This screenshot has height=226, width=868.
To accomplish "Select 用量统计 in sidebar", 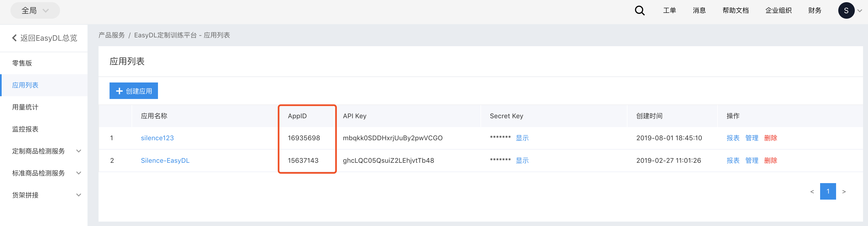I will (25, 107).
